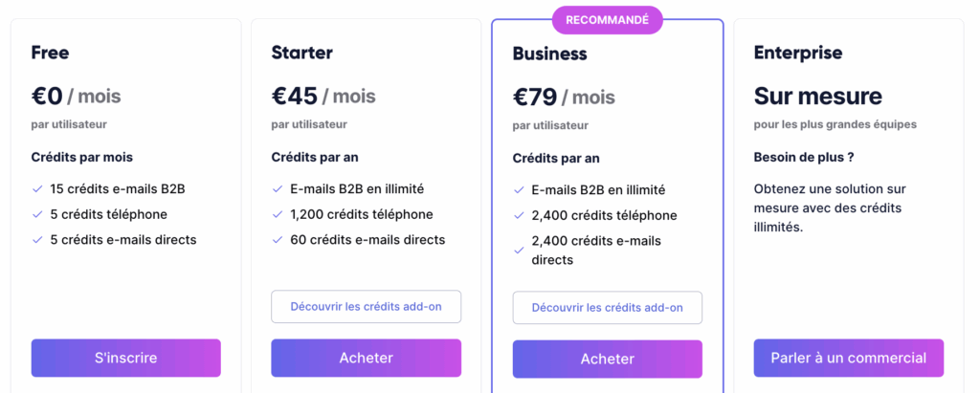Click checkmark beside 60 crédits e-mails directs
The width and height of the screenshot is (980, 393).
[278, 240]
